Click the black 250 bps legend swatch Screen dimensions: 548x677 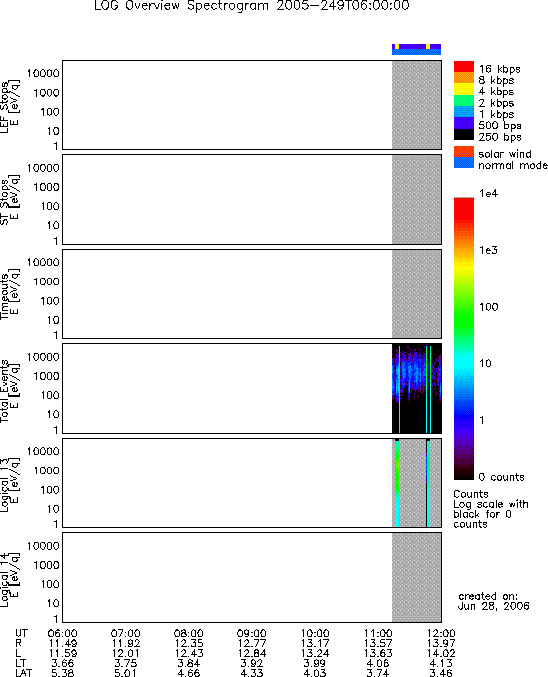464,134
